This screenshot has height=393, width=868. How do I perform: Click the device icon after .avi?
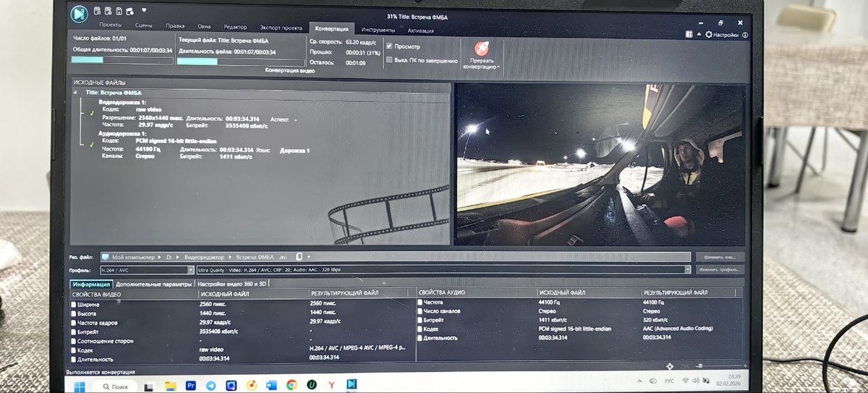[x=299, y=257]
